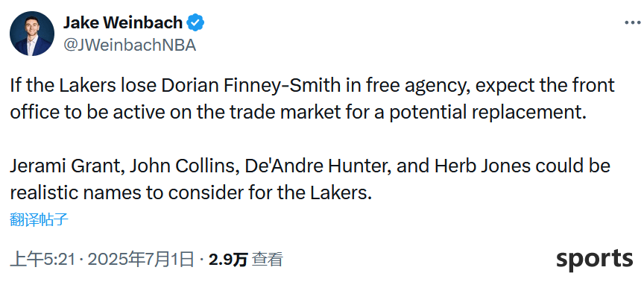The image size is (644, 282).
Task: Click the name John Collins in post
Action: [x=183, y=166]
